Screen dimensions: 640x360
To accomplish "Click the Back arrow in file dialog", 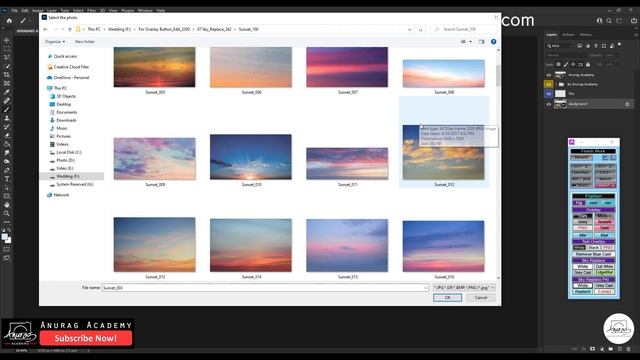I will tap(45, 29).
